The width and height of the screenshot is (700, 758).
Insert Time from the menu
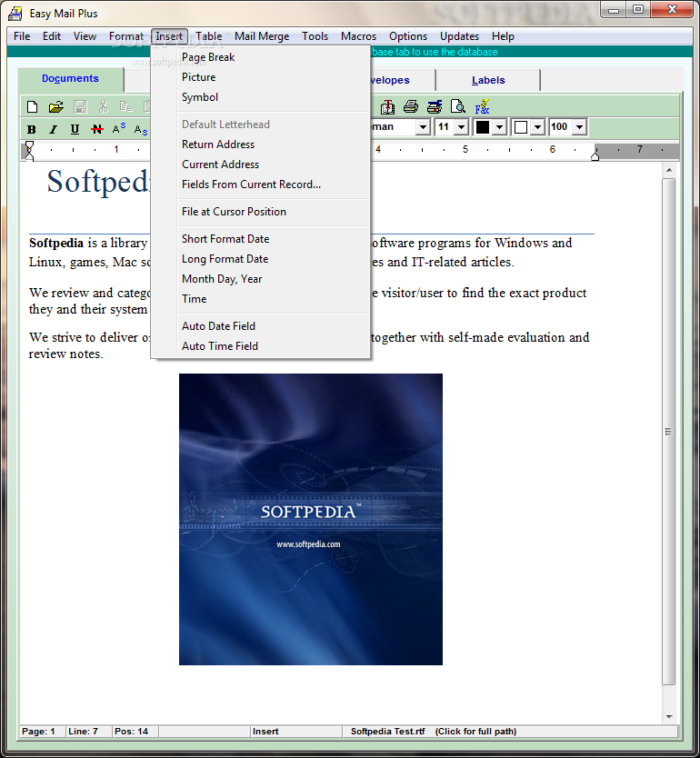coord(261,299)
